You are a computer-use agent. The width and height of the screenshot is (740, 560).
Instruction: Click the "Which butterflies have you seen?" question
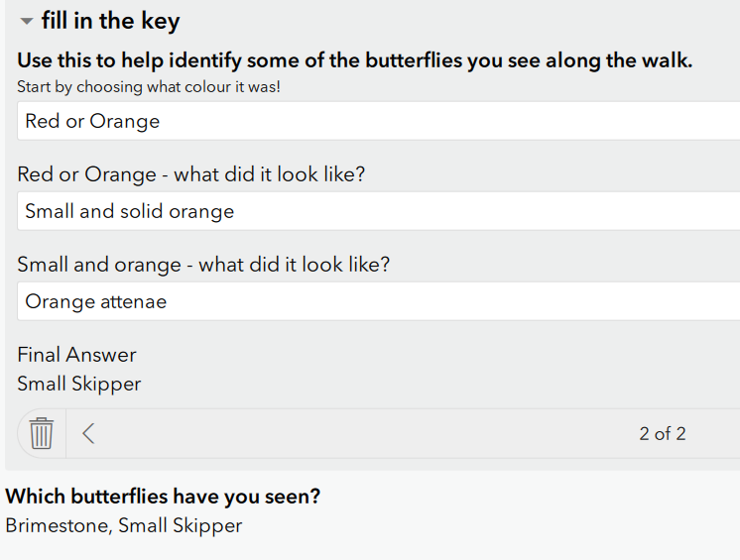pos(163,497)
